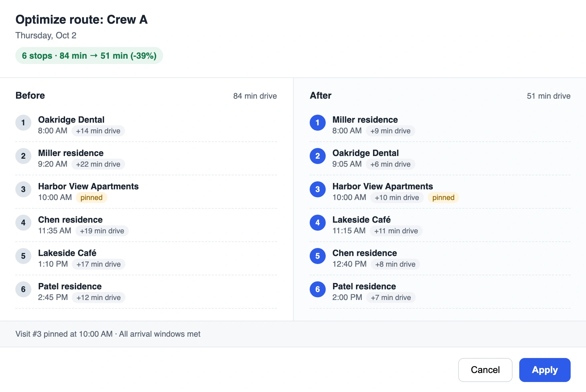Select stop number 2 badge in Before list

(23, 156)
